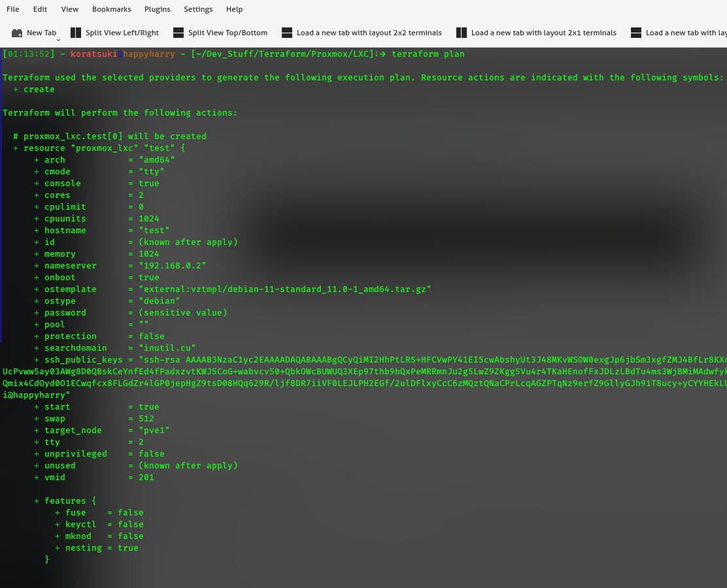This screenshot has height=588, width=727.
Task: Open the Bookmarks menu
Action: click(x=111, y=9)
